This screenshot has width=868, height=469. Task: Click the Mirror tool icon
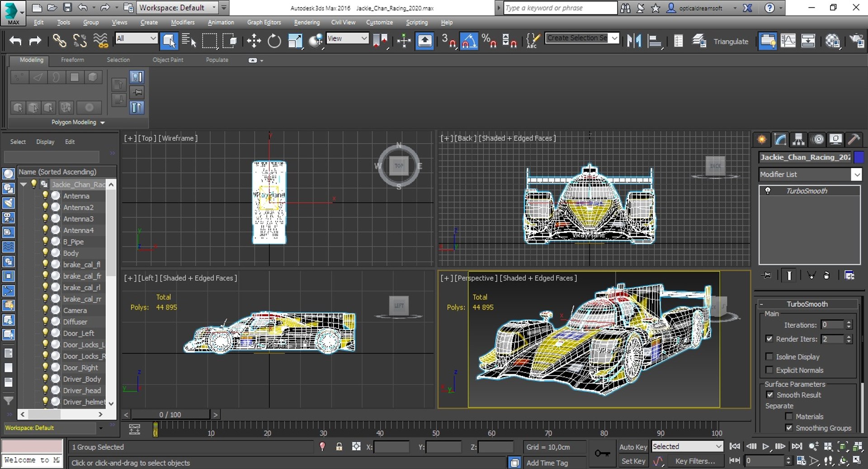634,41
